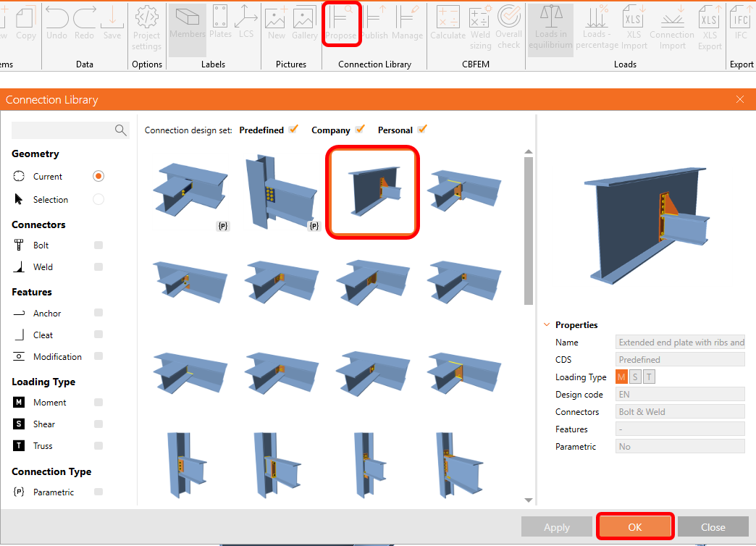This screenshot has height=546, width=756.
Task: Click the Parametric field showing No
Action: (x=680, y=446)
